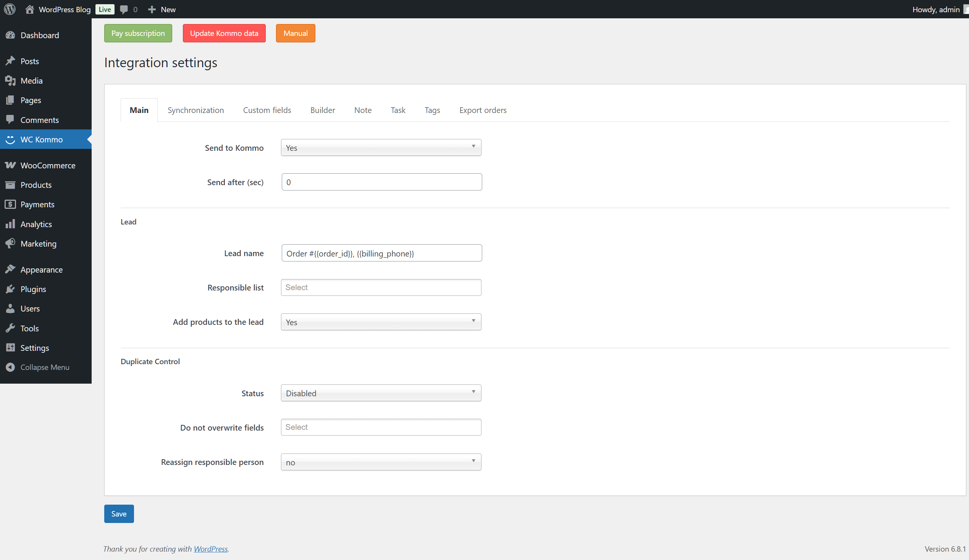
Task: Open the Export orders tab
Action: [483, 110]
